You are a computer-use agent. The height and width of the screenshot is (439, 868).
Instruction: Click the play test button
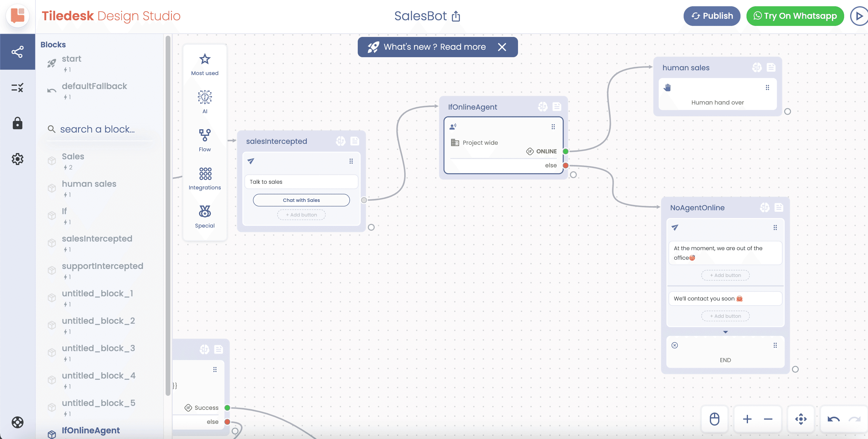click(859, 16)
